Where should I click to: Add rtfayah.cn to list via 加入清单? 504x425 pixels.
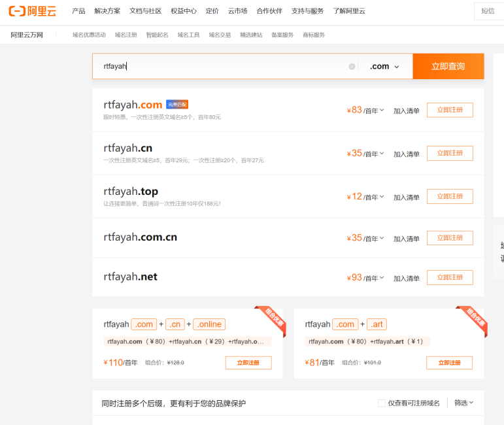407,154
